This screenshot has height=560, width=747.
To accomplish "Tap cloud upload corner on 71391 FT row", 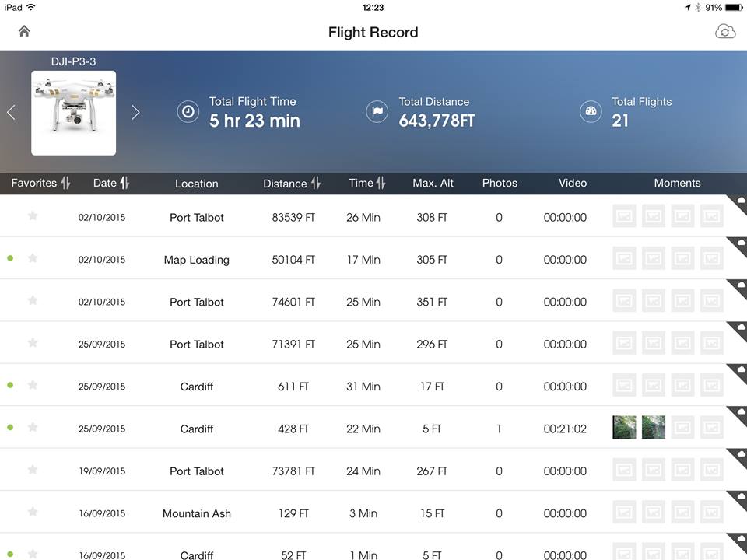I will click(x=739, y=329).
